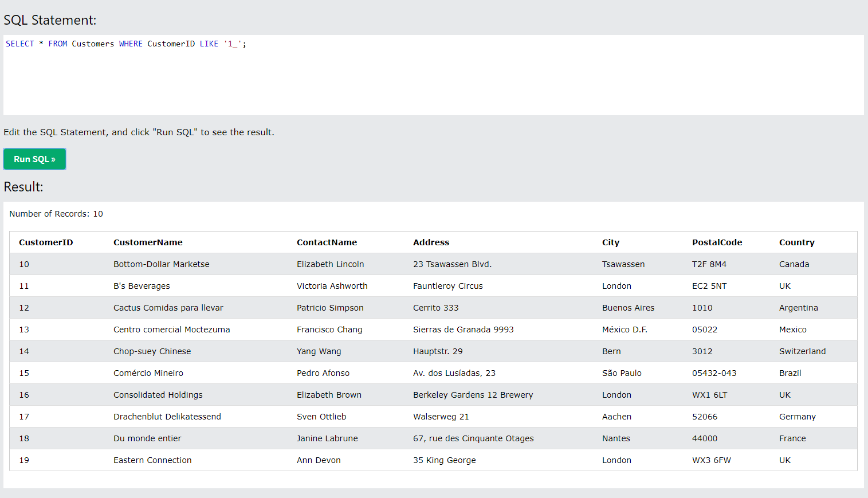The height and width of the screenshot is (498, 868).
Task: Click contact name Ann Devon
Action: 319,460
